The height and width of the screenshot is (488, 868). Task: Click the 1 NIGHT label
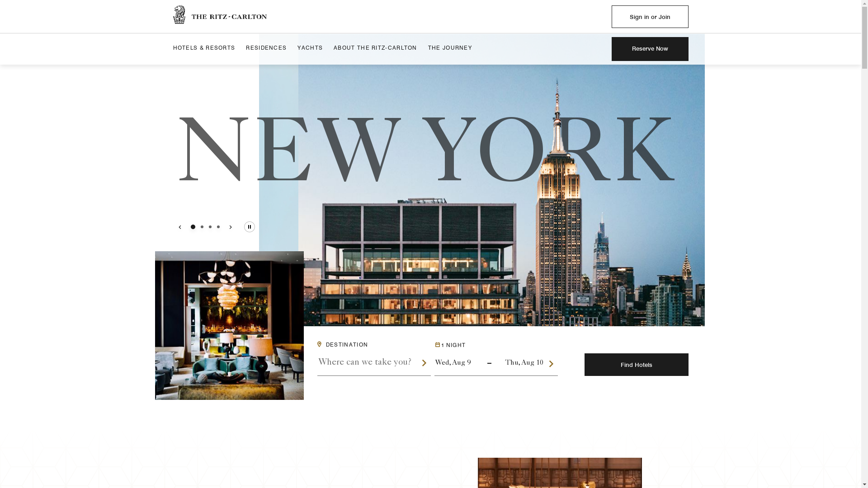tap(453, 345)
